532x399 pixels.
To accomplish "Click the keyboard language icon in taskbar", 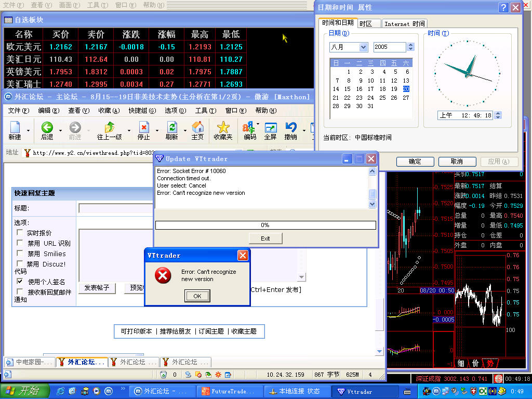I will click(407, 392).
